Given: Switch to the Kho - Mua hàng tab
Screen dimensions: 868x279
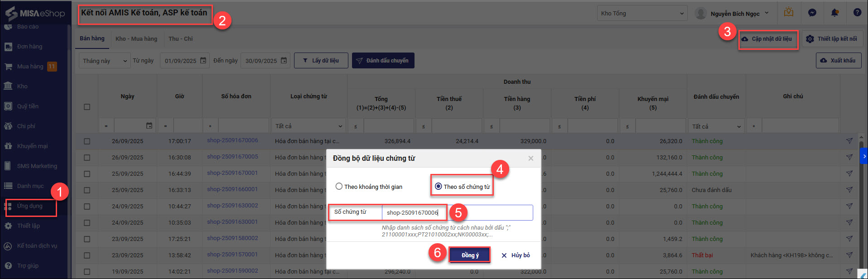Looking at the screenshot, I should click(x=136, y=39).
